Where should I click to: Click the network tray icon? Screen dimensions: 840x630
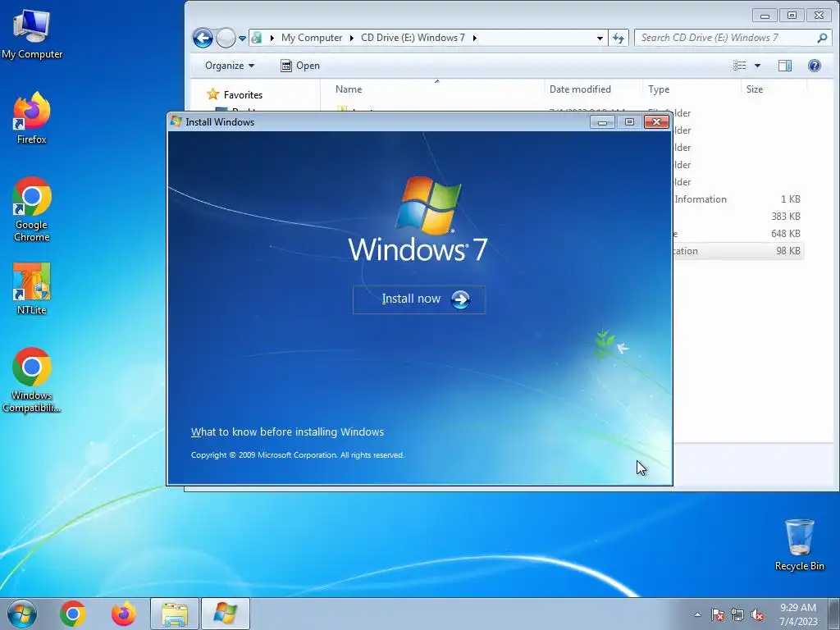737,615
